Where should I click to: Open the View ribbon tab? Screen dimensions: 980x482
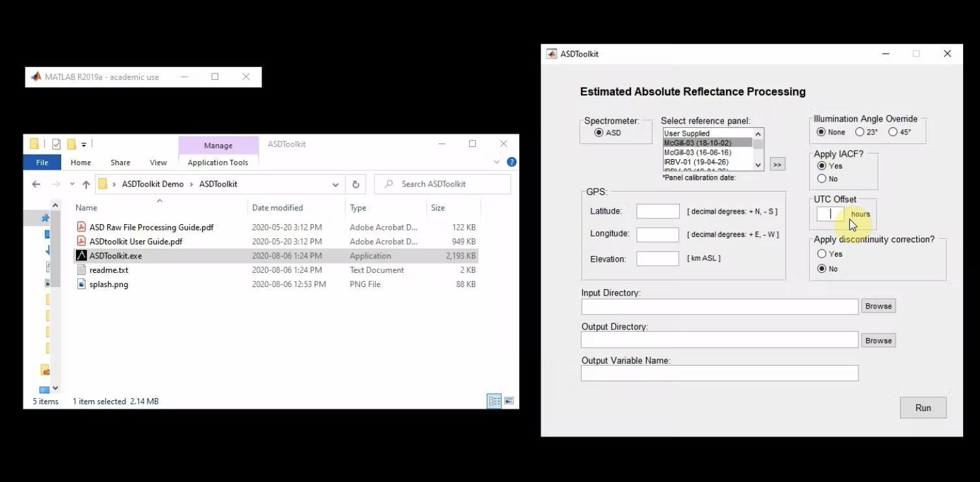[x=158, y=162]
